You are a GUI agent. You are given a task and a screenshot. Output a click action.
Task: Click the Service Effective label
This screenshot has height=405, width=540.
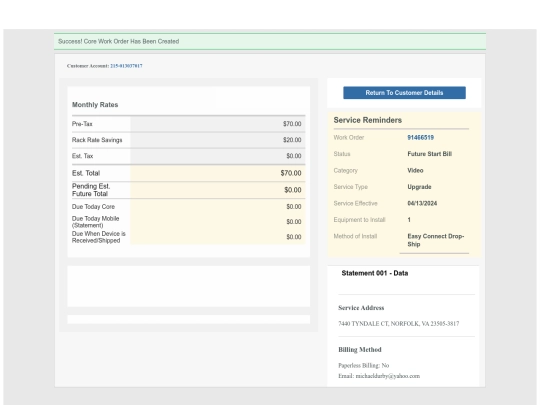(x=355, y=203)
